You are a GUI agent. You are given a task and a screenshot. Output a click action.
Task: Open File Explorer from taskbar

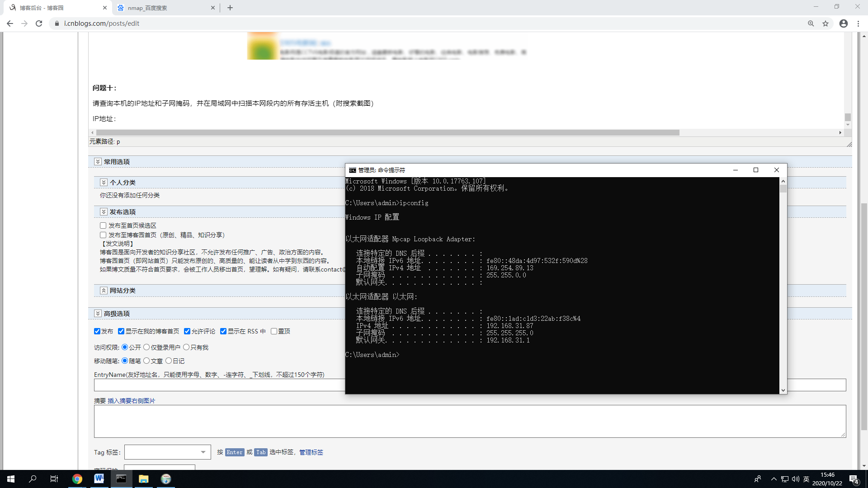(x=144, y=479)
